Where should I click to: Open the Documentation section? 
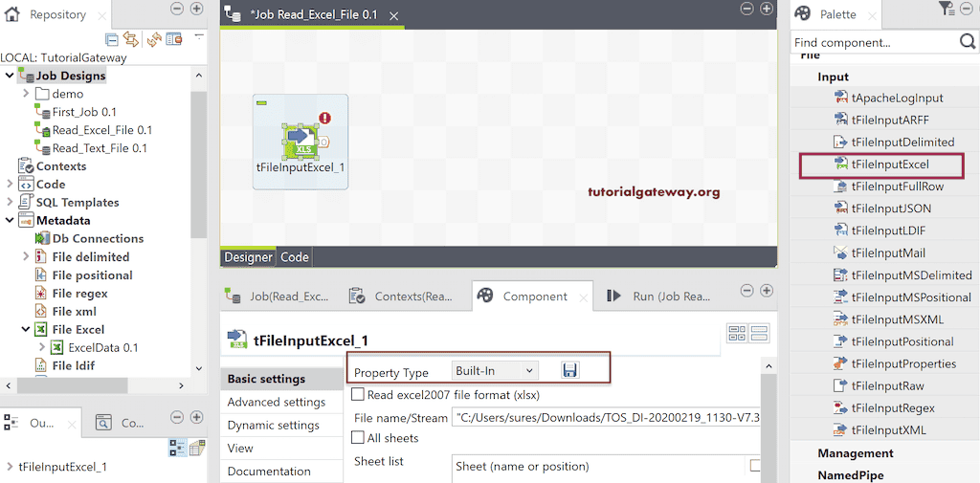[x=281, y=472]
